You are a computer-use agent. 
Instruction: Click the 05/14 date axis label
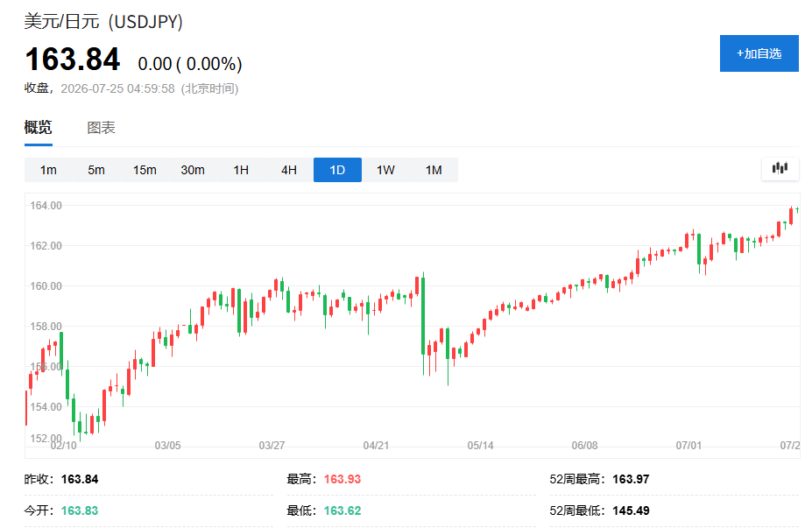(481, 445)
